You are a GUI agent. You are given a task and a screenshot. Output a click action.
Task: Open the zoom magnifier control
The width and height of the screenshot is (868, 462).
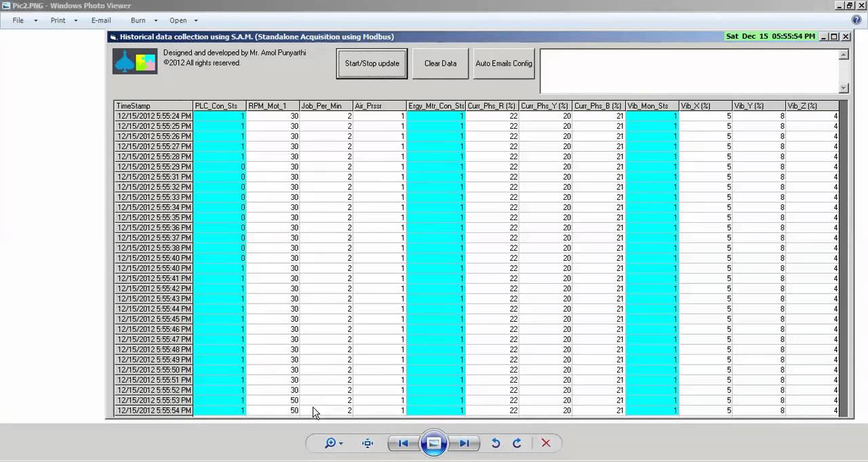coord(330,443)
